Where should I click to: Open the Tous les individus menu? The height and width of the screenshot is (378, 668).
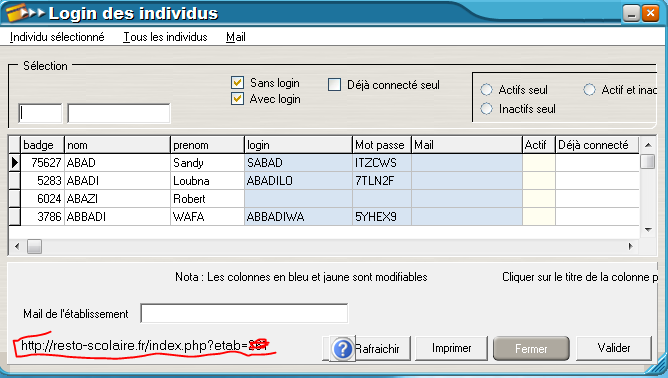(x=165, y=37)
